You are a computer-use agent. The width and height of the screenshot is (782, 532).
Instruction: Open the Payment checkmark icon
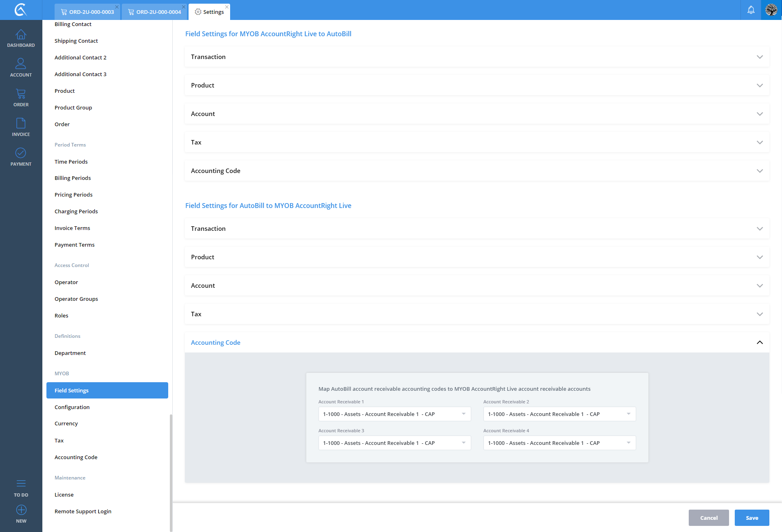click(21, 153)
